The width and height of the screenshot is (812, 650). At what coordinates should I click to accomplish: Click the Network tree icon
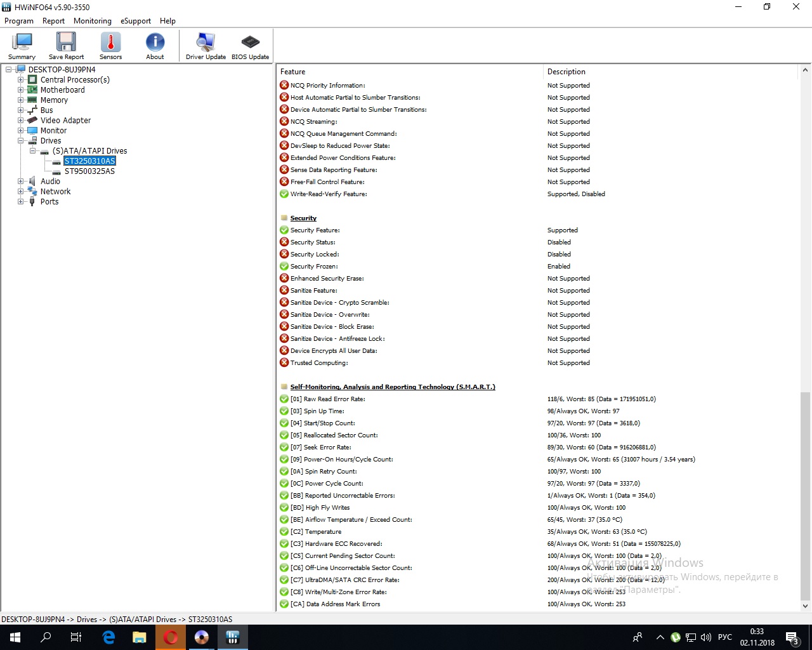click(x=32, y=192)
